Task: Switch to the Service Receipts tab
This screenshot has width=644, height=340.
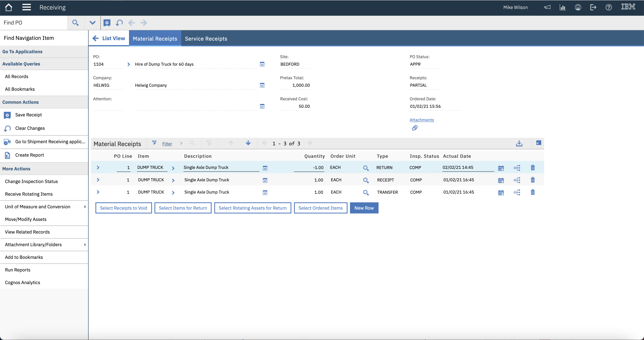Action: point(206,39)
